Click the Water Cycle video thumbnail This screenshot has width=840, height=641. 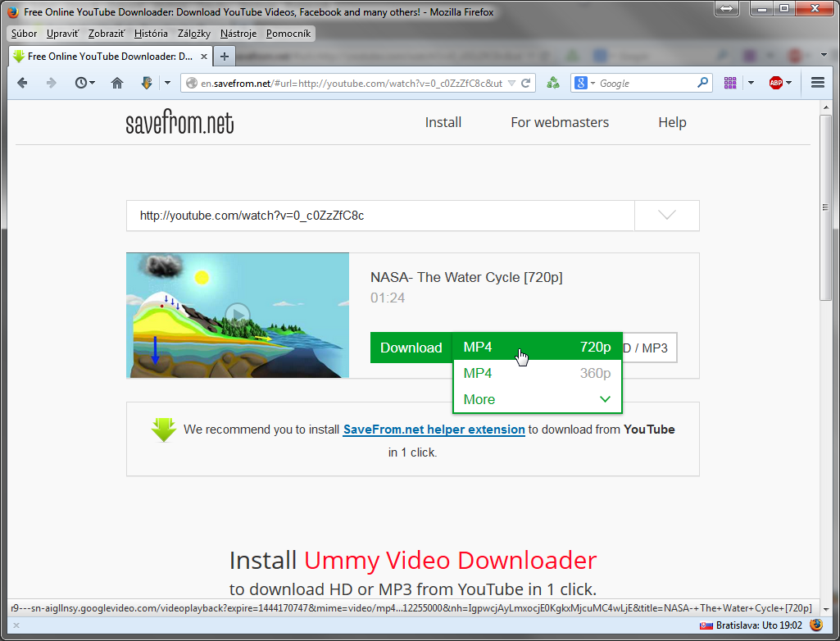tap(238, 316)
